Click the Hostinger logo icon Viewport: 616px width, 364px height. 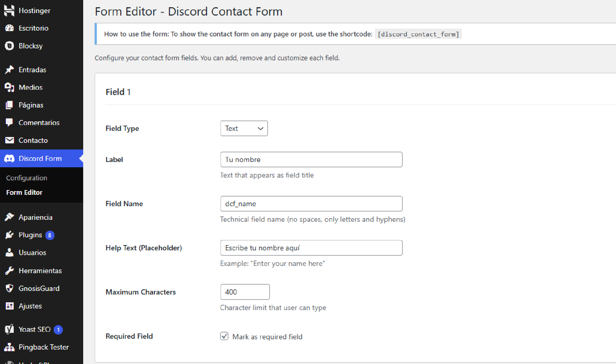coord(9,10)
